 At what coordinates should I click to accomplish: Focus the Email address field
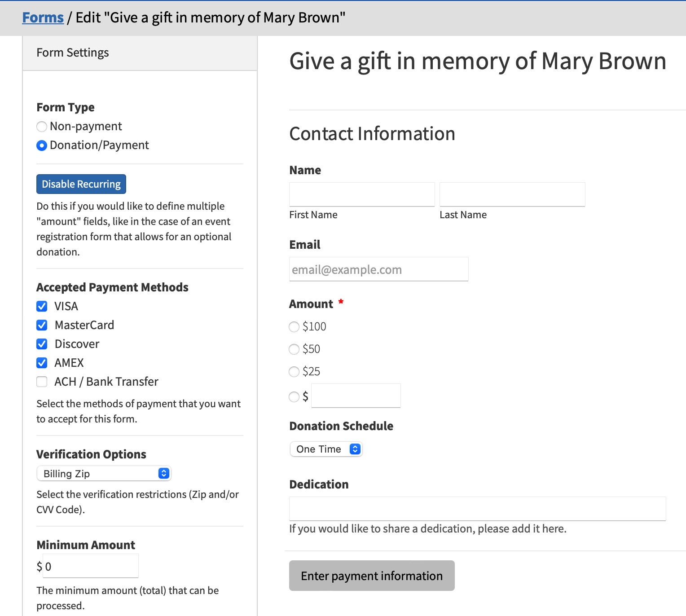click(x=379, y=269)
